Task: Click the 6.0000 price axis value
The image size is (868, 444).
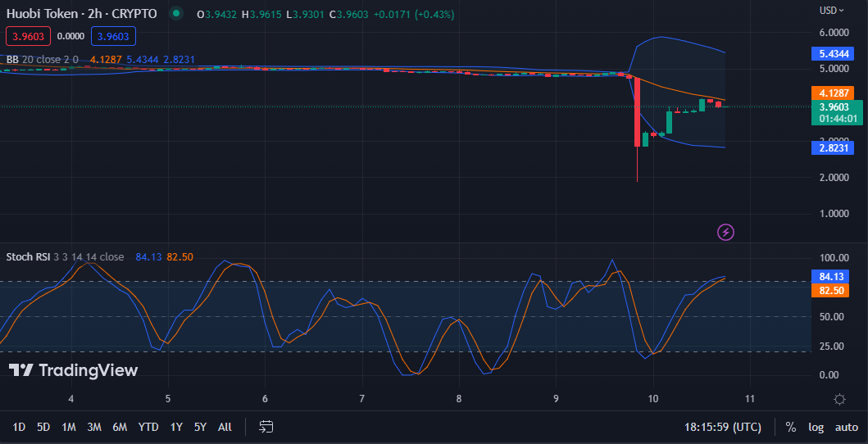Action: [834, 33]
